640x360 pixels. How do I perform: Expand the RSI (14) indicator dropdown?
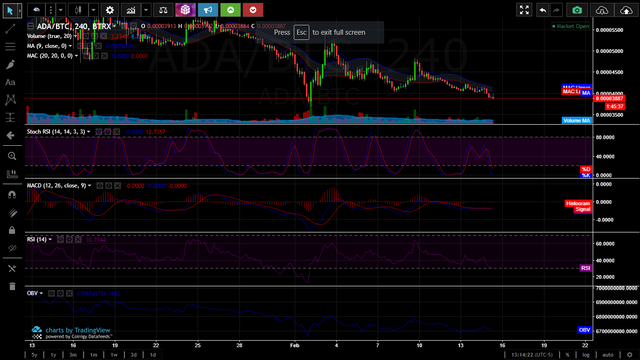pos(51,240)
